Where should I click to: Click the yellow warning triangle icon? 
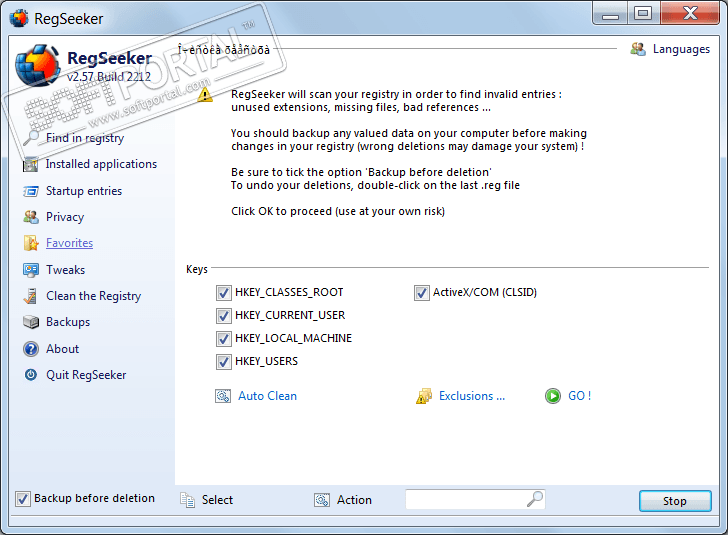pyautogui.click(x=205, y=95)
